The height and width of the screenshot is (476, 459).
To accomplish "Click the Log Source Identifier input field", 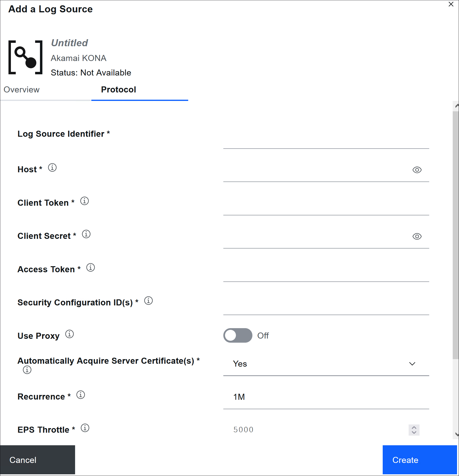I will coord(326,137).
